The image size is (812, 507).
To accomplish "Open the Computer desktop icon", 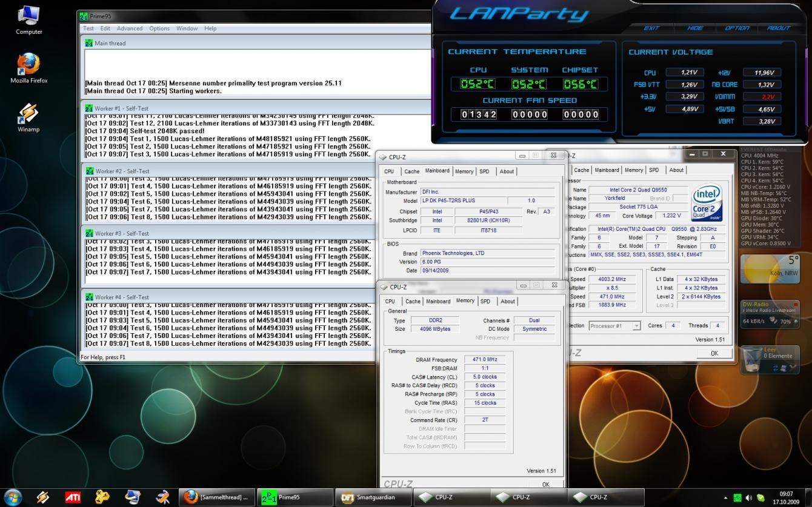I will tap(28, 20).
